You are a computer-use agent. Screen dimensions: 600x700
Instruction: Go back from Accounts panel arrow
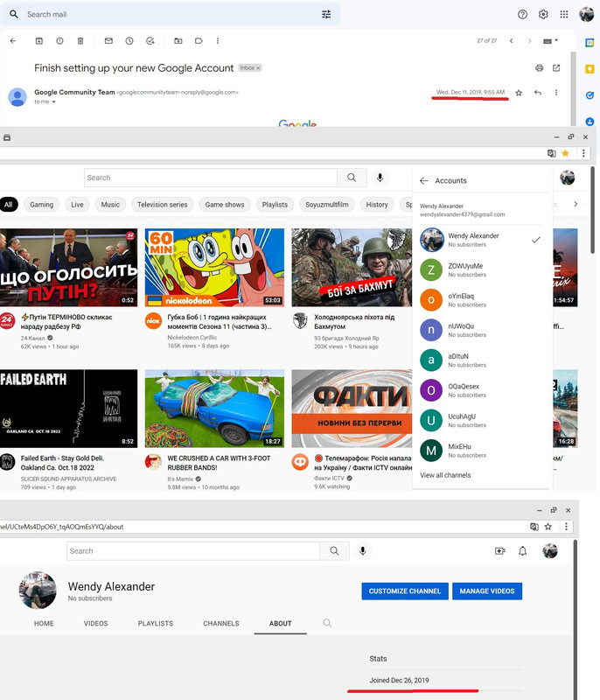[424, 180]
